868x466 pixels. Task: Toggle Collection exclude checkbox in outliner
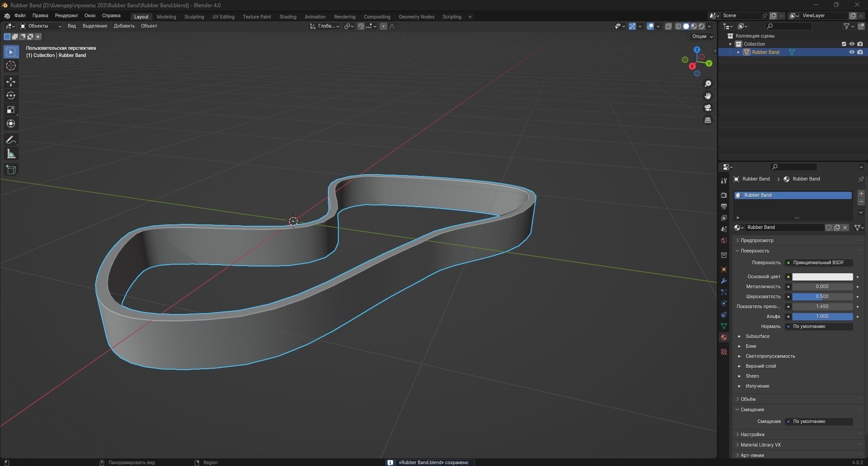pos(844,44)
